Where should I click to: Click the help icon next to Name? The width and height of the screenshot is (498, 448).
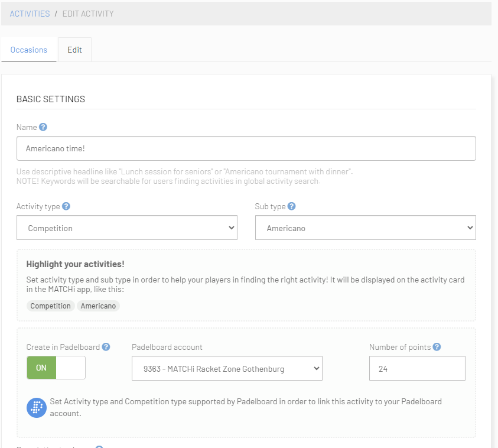43,127
